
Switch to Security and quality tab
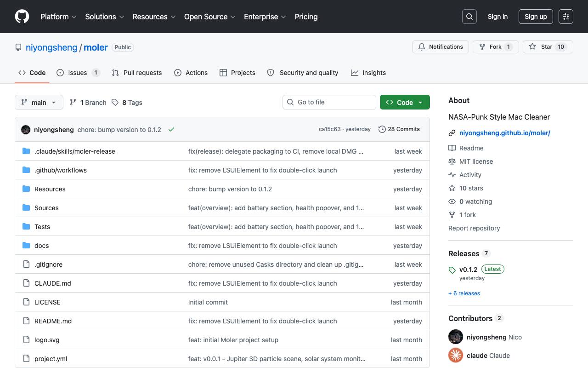tap(303, 73)
